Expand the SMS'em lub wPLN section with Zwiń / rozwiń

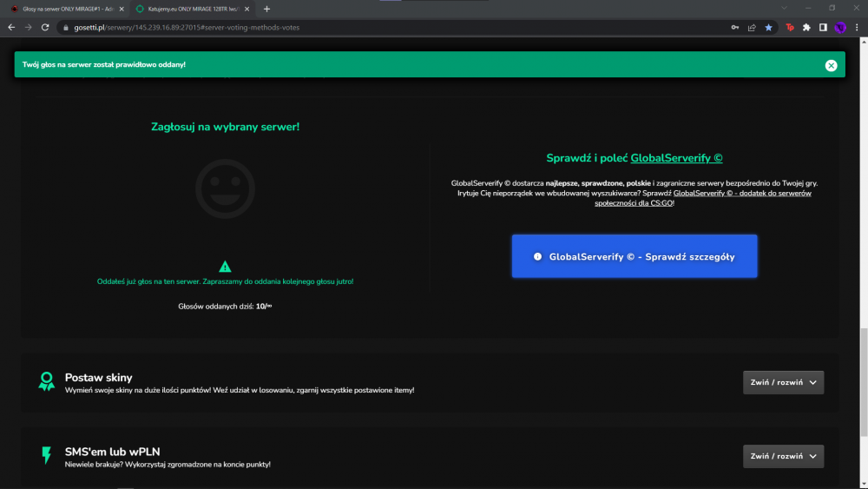tap(783, 456)
